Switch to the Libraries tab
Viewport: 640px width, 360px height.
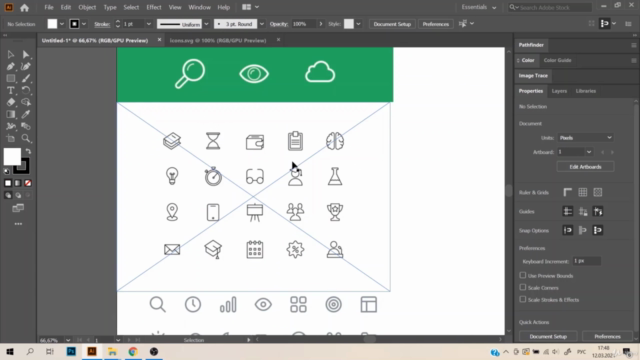(586, 91)
